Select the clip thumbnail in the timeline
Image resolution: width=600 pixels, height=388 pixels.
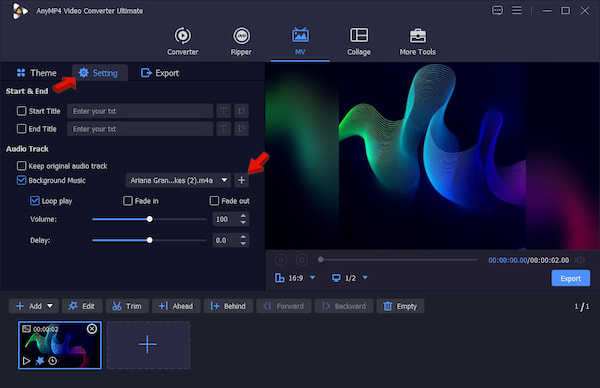[x=60, y=345]
